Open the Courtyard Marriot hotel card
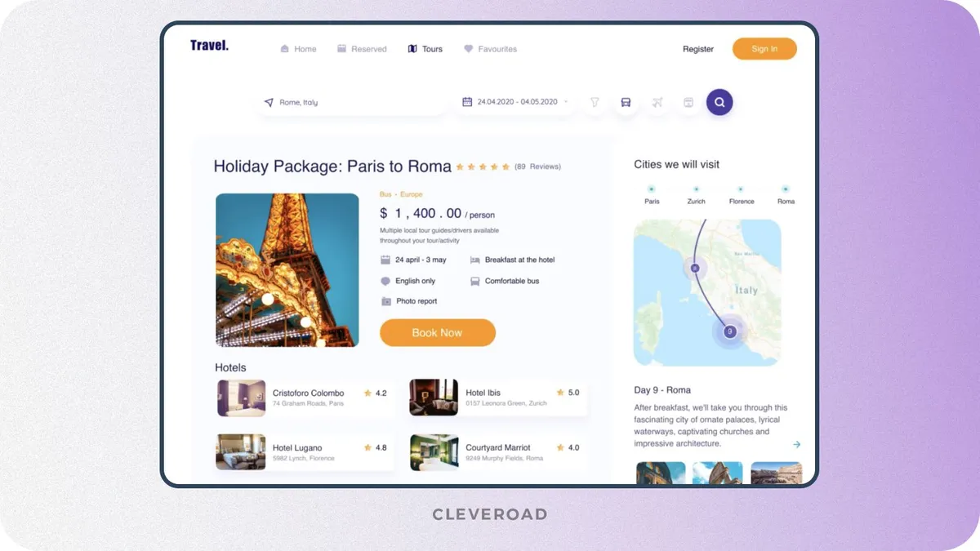The image size is (980, 551). [498, 453]
